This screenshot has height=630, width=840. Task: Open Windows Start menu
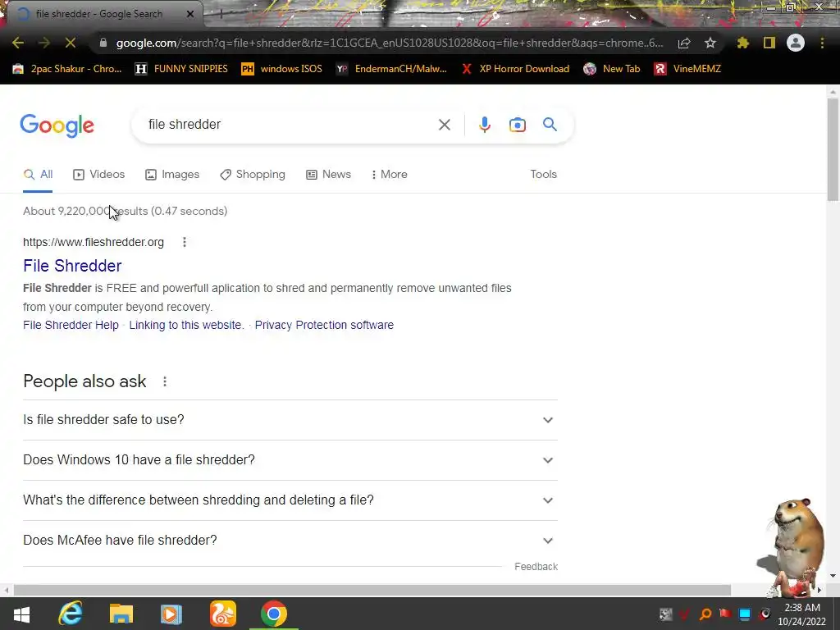21,614
